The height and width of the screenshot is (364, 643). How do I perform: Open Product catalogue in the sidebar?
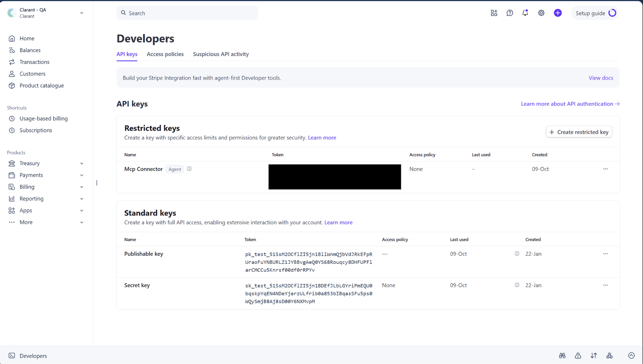tap(42, 86)
